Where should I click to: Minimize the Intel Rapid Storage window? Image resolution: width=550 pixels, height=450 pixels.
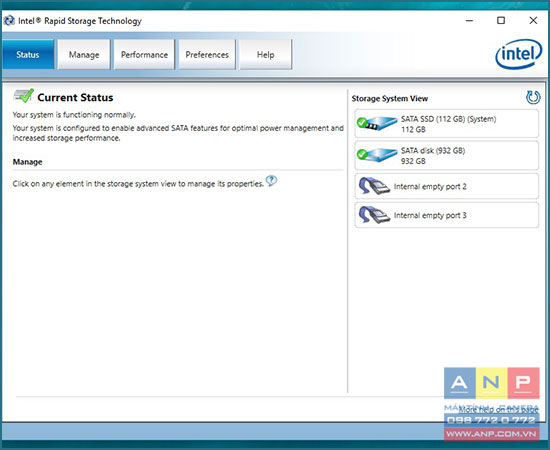[469, 21]
